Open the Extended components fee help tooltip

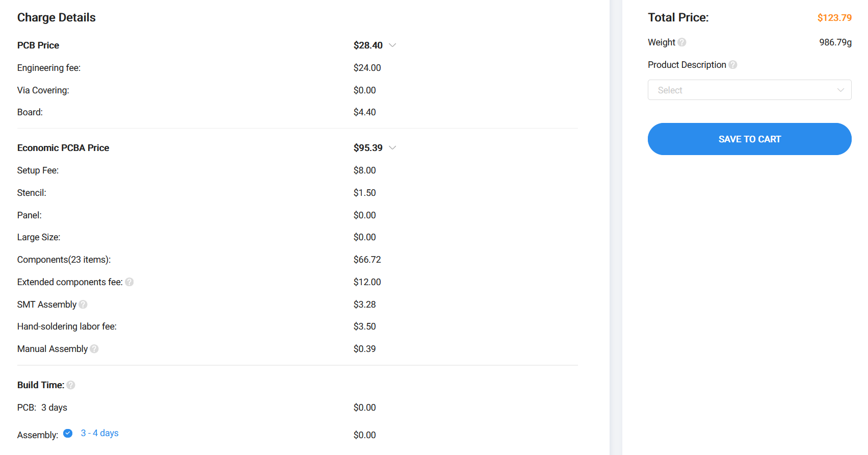point(129,282)
